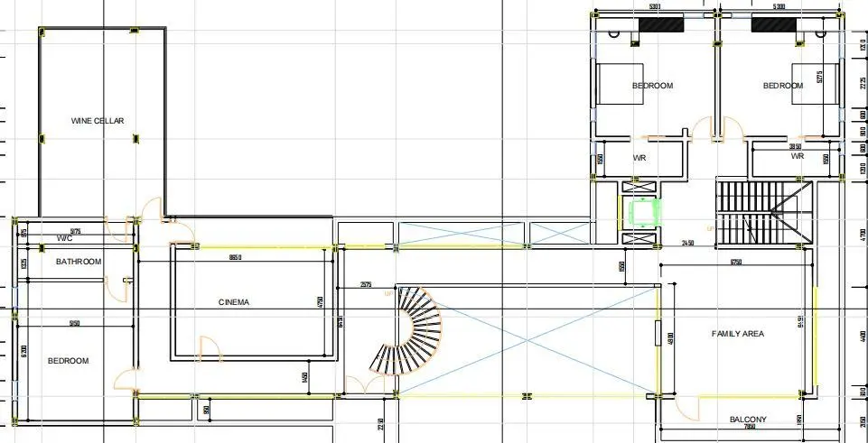Viewport: 868px width, 443px height.
Task: Select the BEDROOM label beside the 5275 dimension
Action: (x=783, y=86)
